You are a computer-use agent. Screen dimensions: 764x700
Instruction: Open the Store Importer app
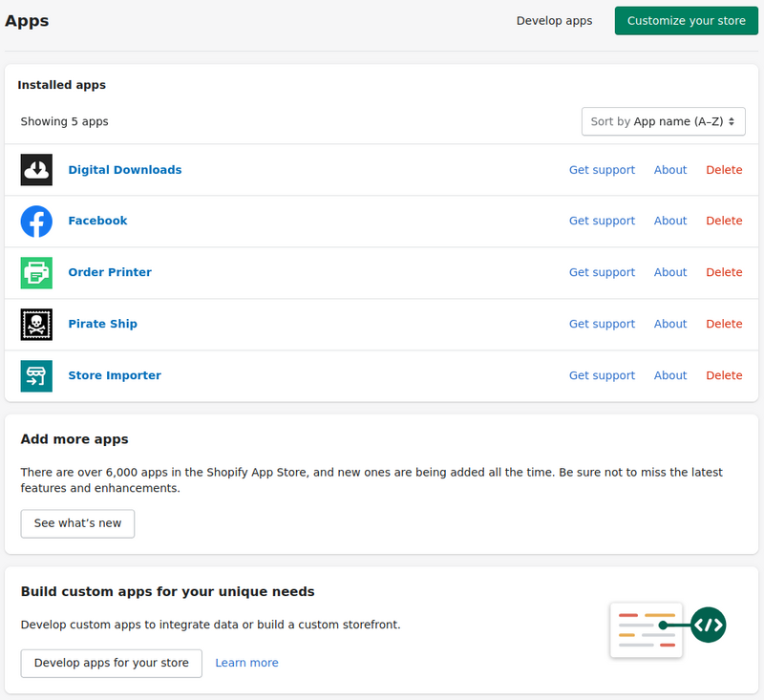(x=115, y=375)
